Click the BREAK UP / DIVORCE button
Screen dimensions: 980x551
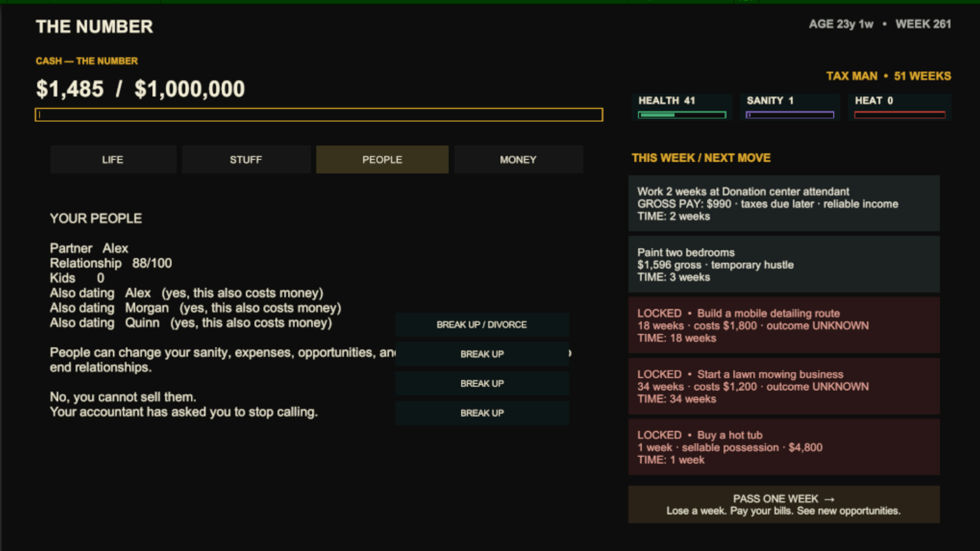point(482,324)
